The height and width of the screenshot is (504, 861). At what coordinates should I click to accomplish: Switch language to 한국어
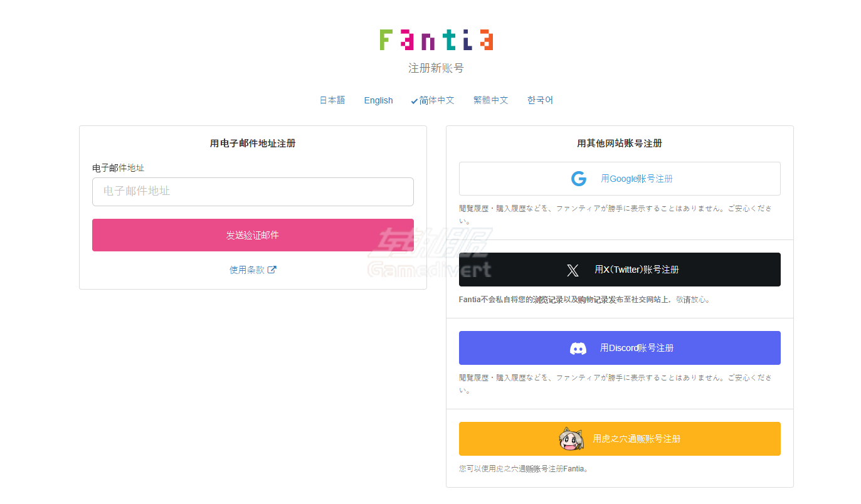pyautogui.click(x=540, y=100)
